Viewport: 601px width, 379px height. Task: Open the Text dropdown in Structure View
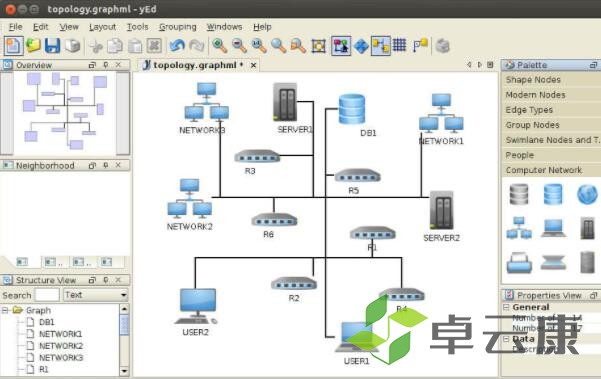pos(95,295)
